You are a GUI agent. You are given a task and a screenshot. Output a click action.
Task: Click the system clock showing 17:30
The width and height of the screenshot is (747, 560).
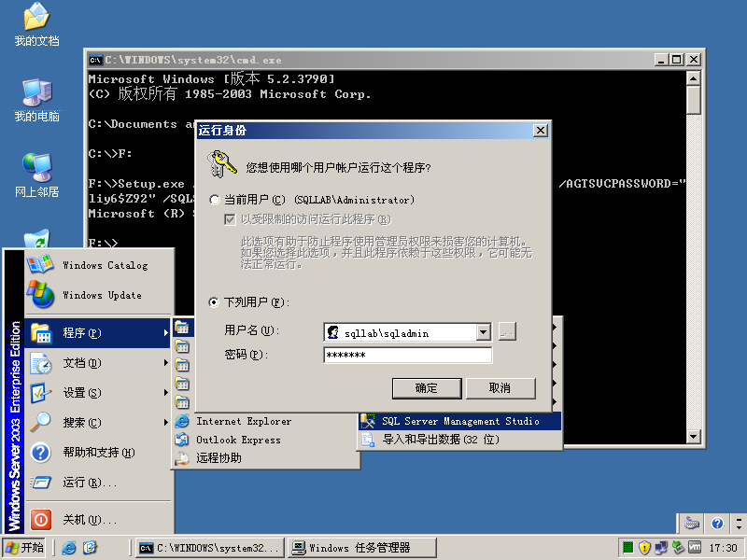tap(723, 548)
